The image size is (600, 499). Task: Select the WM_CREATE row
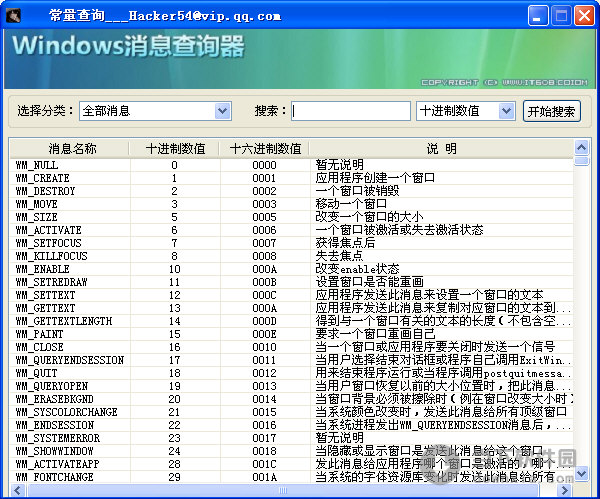[292, 178]
